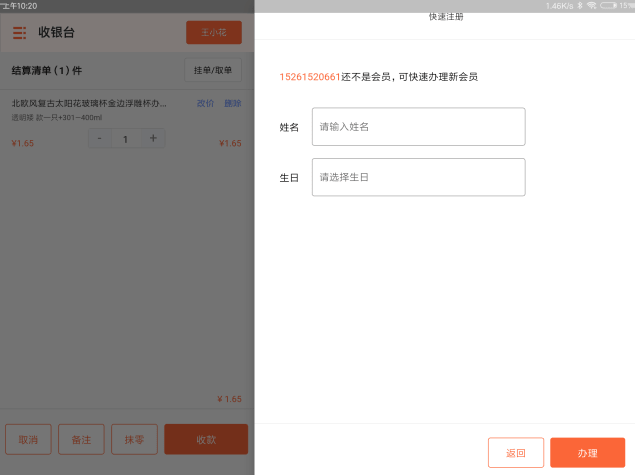The height and width of the screenshot is (475, 635).
Task: Click the 结算清单 (1) 件 heading
Action: click(47, 70)
